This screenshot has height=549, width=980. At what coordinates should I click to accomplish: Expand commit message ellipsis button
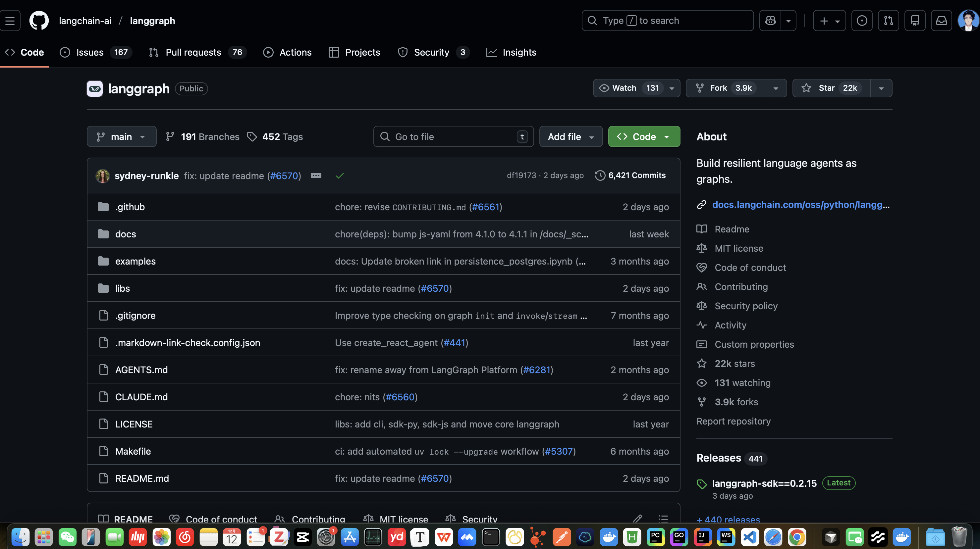316,175
